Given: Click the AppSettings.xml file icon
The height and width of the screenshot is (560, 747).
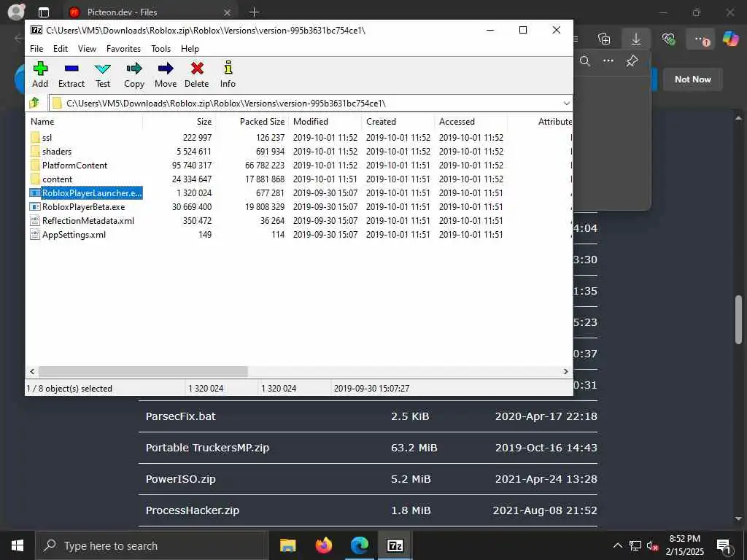Looking at the screenshot, I should click(35, 234).
